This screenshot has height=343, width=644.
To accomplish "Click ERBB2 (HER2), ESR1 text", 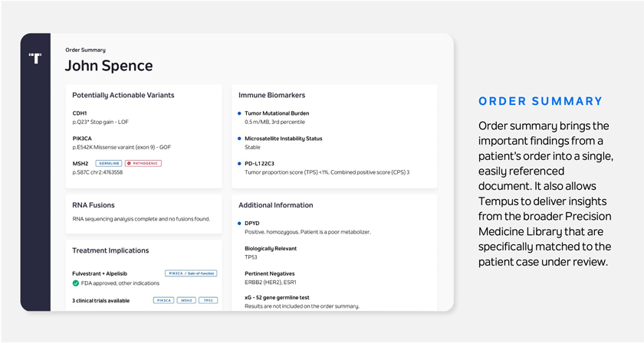I will pyautogui.click(x=270, y=283).
